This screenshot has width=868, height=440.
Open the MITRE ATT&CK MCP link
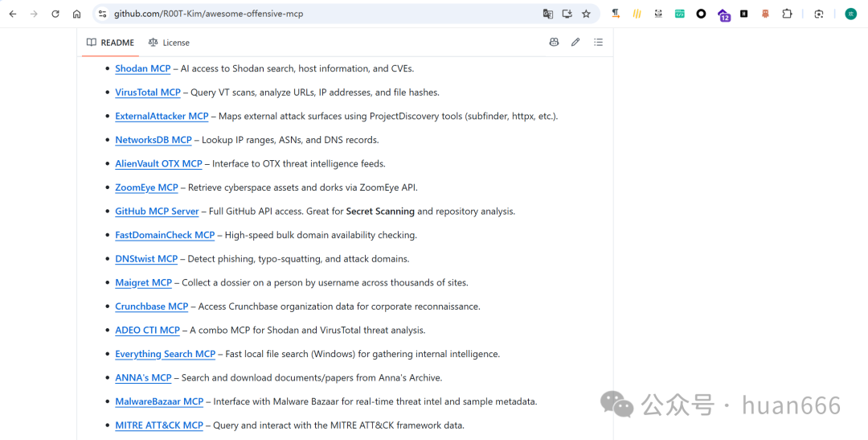(x=159, y=426)
